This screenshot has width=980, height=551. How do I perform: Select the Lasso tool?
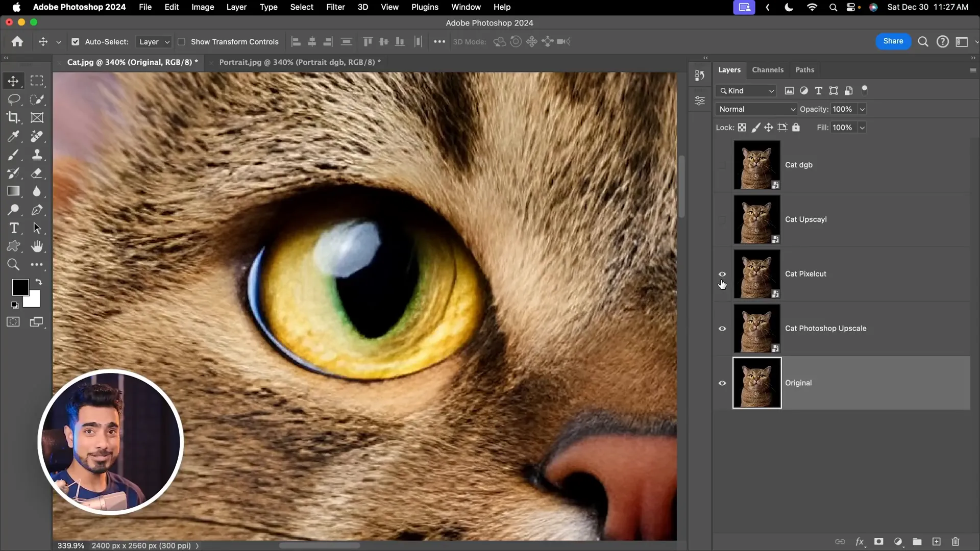13,99
